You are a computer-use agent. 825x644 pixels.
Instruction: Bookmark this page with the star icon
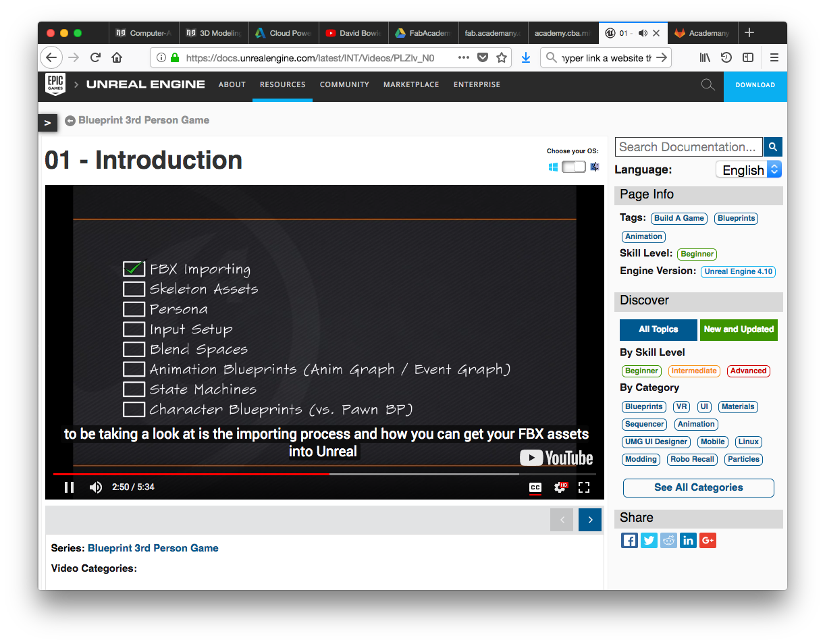click(x=502, y=58)
